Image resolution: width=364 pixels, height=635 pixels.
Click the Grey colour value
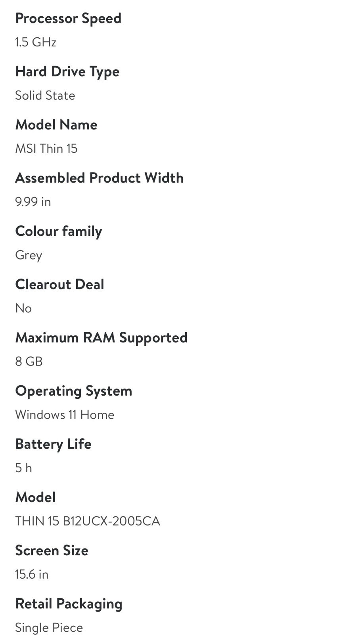tap(29, 255)
